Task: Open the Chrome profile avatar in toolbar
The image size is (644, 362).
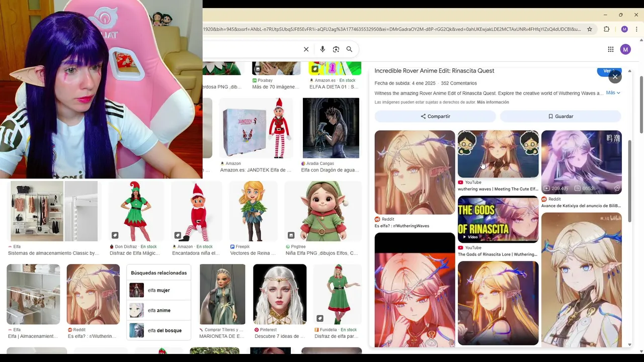Action: pyautogui.click(x=624, y=29)
